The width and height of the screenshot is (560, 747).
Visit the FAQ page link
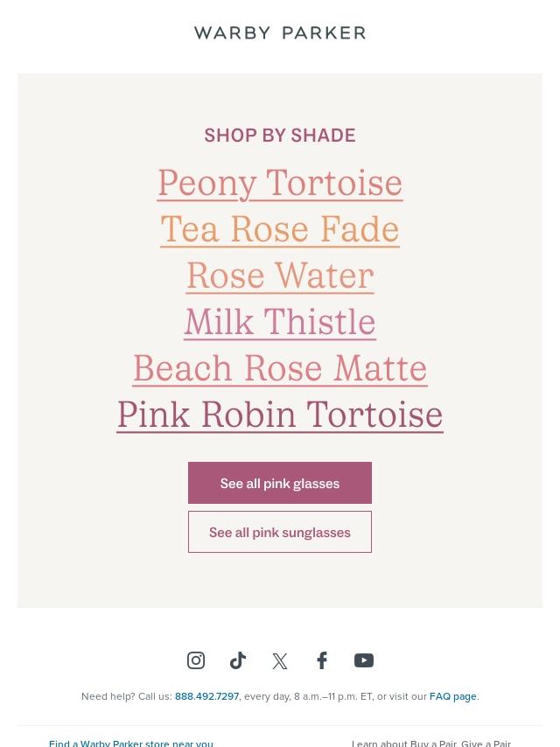452,696
